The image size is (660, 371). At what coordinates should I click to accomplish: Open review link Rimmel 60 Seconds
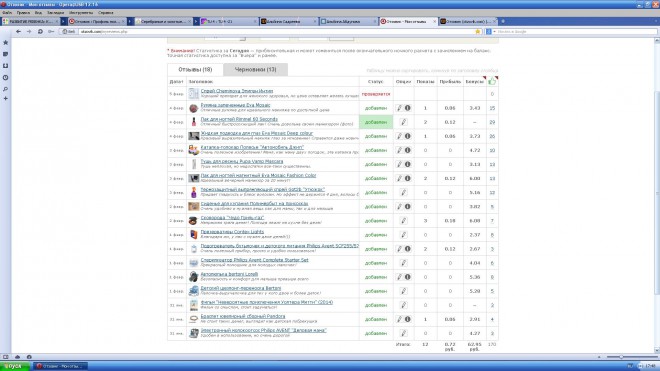coord(239,119)
